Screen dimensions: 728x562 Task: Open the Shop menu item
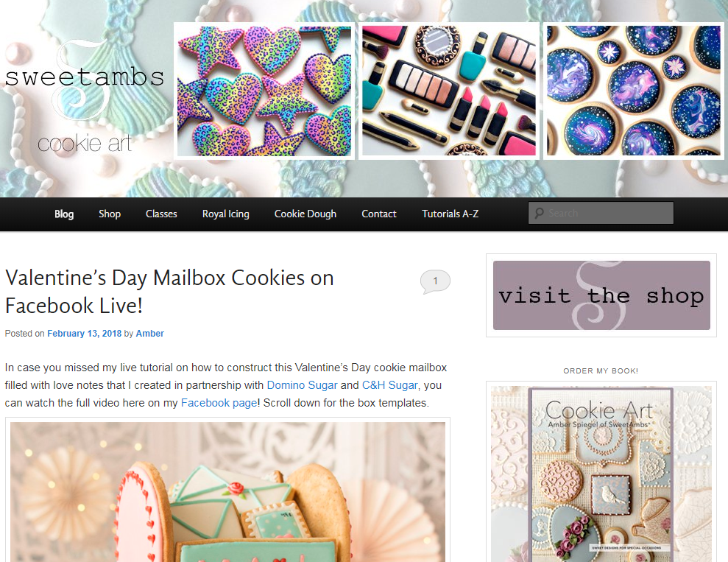[x=110, y=214]
